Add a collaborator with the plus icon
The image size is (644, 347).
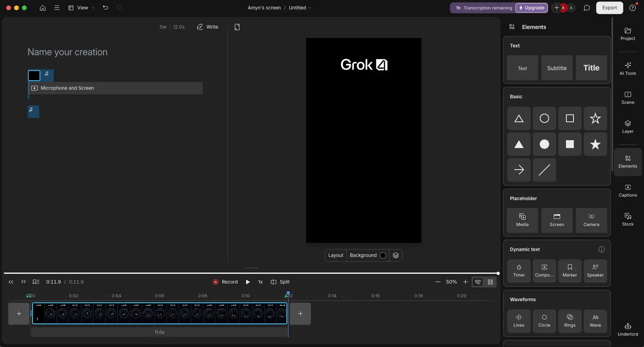[556, 8]
